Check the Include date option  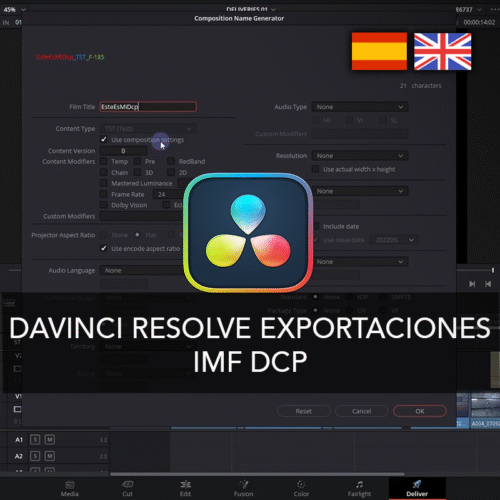(316, 226)
